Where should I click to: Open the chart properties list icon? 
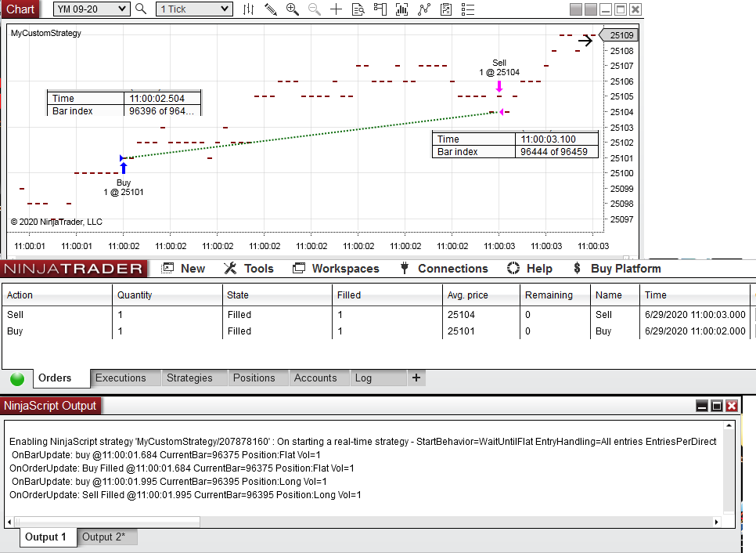coord(468,9)
